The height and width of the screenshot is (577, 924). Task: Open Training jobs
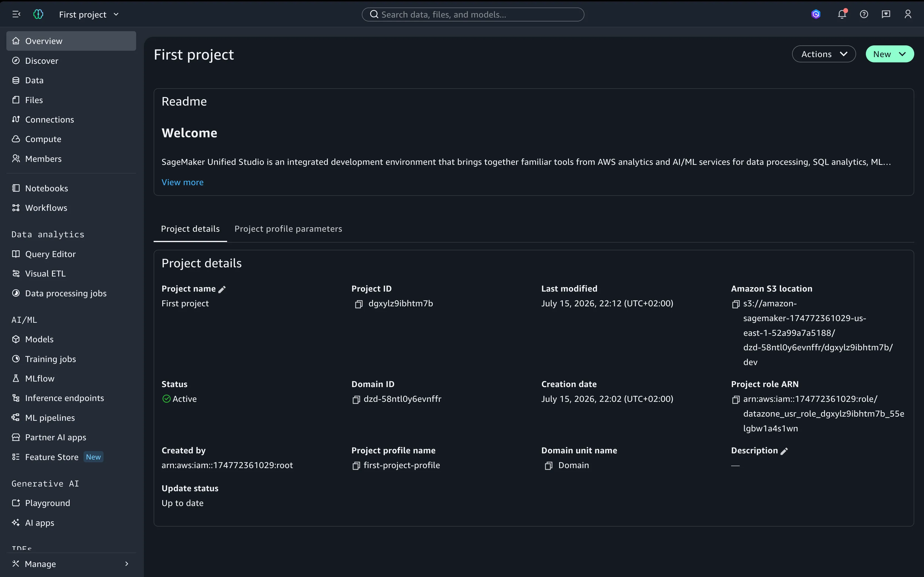pyautogui.click(x=71, y=359)
